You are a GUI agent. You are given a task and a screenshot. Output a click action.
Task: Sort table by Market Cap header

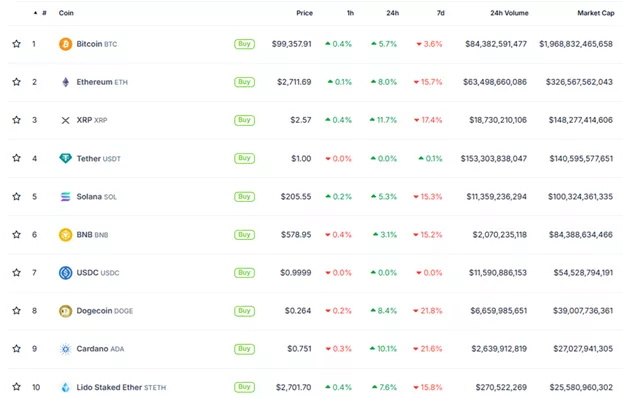coord(596,13)
